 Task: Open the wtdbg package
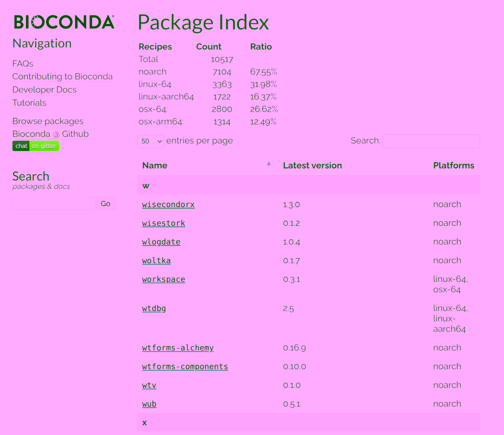(x=154, y=308)
